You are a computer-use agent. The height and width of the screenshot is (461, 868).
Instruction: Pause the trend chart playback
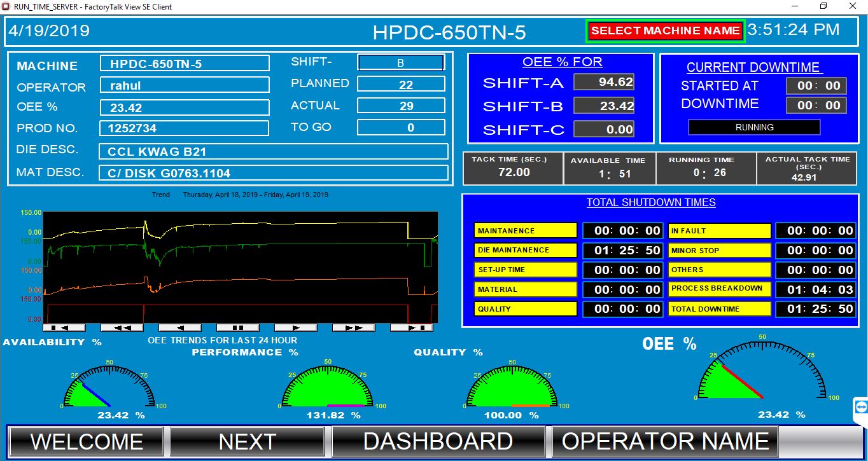237,327
